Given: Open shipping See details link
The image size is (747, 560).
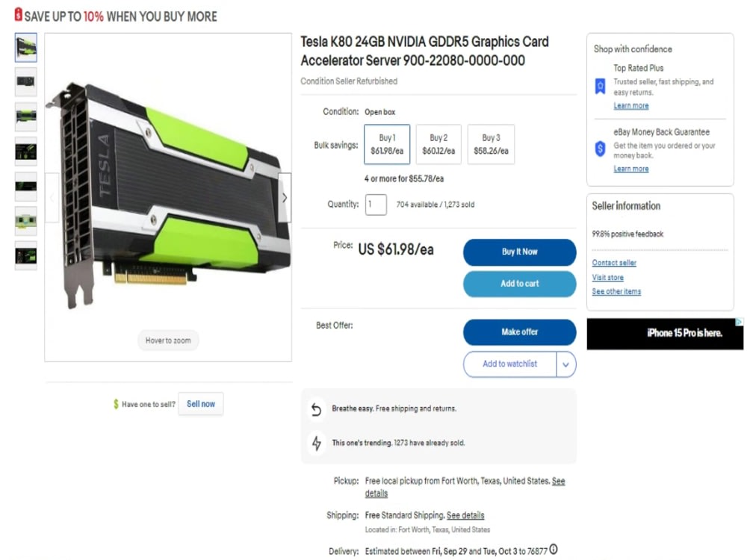Looking at the screenshot, I should point(465,515).
